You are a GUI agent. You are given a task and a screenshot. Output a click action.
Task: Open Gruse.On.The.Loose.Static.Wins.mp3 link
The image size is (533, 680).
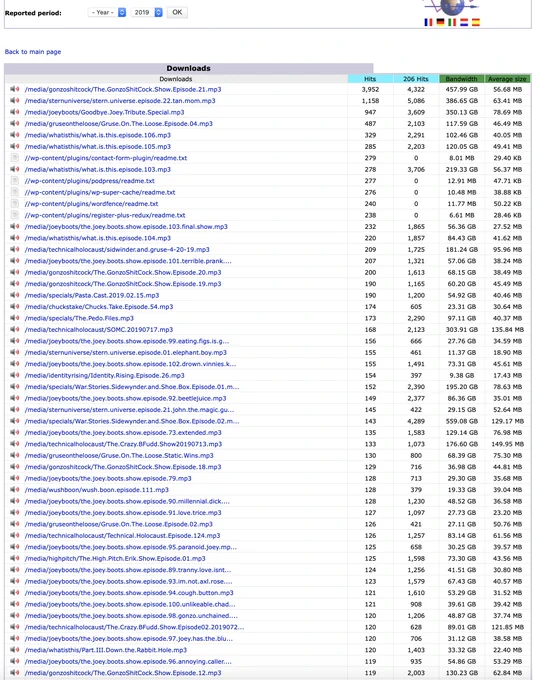(119, 456)
